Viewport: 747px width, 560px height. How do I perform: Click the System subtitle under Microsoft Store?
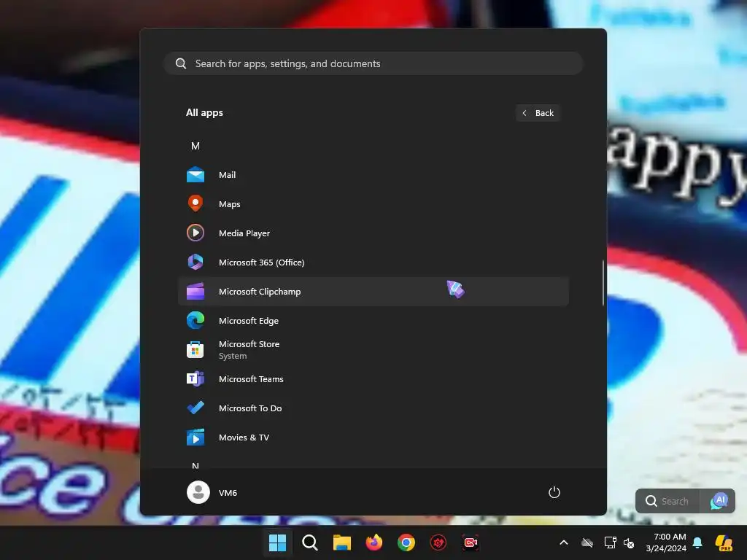pos(233,356)
